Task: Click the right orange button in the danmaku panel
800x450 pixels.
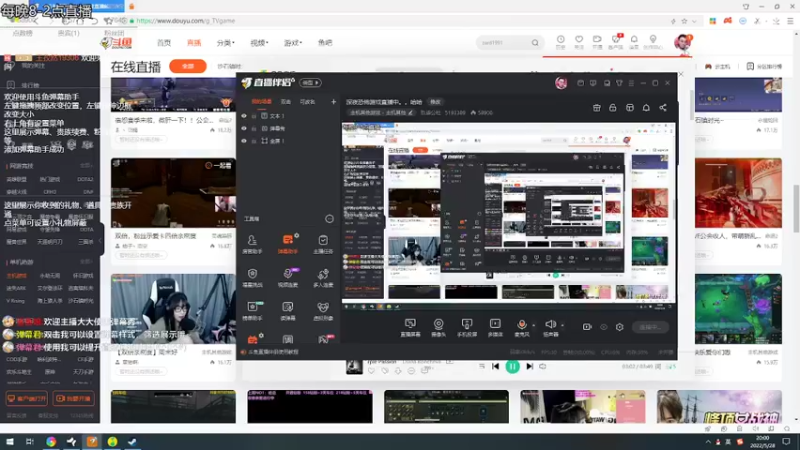Action: pyautogui.click(x=73, y=398)
